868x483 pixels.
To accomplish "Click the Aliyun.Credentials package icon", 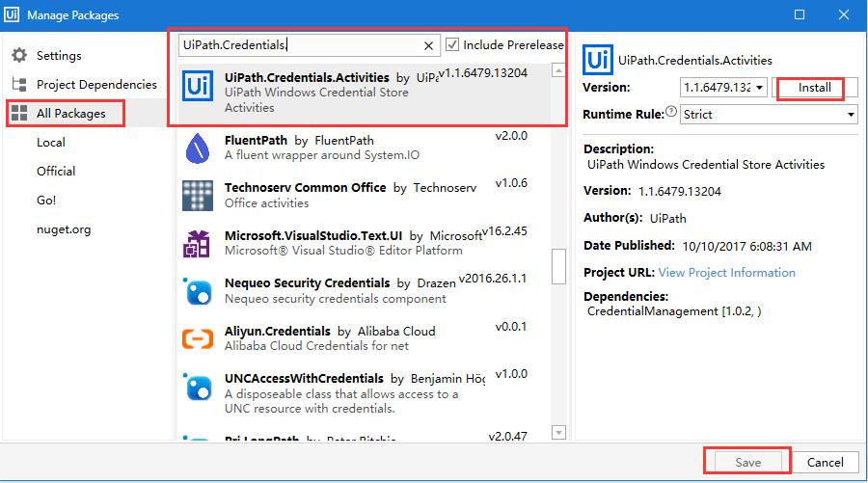I will coord(198,339).
